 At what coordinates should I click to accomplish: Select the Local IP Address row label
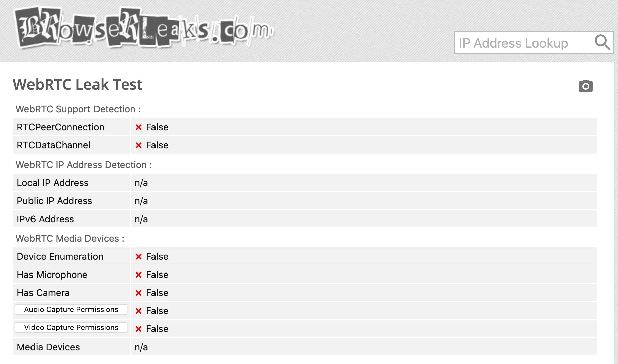click(53, 183)
